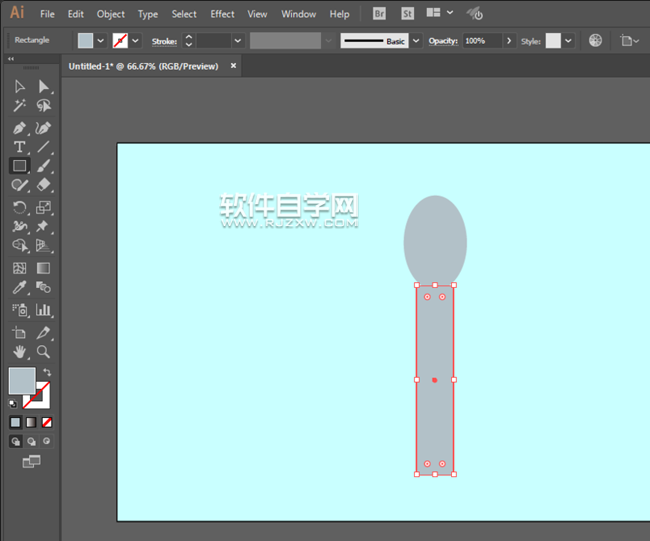650x541 pixels.
Task: Pick the Eyedropper tool
Action: click(19, 288)
